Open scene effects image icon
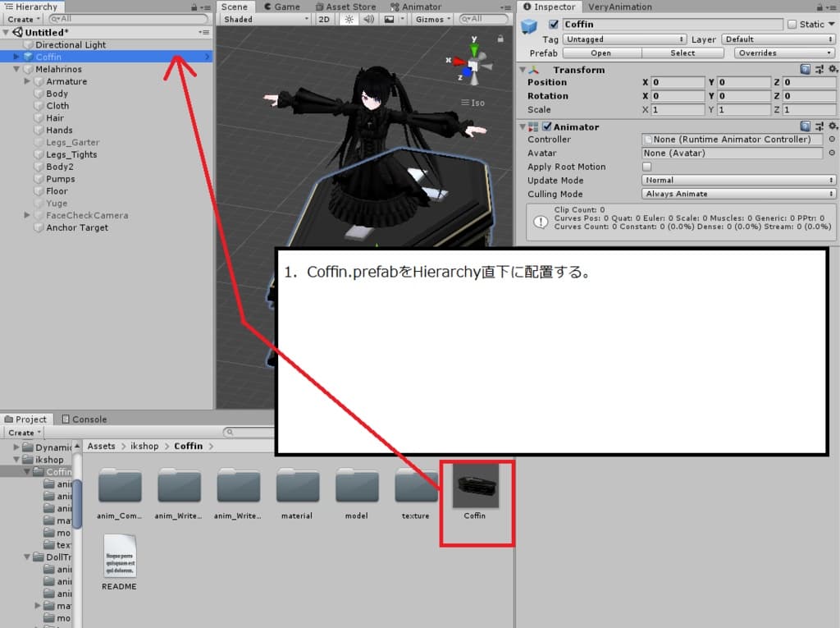This screenshot has height=628, width=840. tap(390, 20)
